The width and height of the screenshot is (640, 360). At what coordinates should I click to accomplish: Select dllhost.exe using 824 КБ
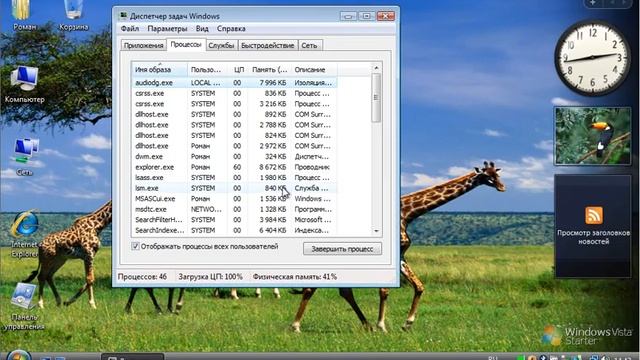coord(234,136)
